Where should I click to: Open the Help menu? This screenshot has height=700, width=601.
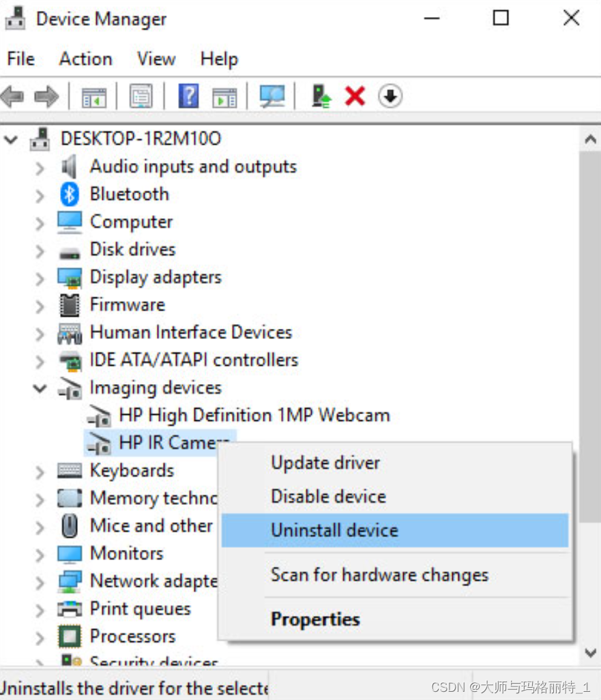point(219,59)
